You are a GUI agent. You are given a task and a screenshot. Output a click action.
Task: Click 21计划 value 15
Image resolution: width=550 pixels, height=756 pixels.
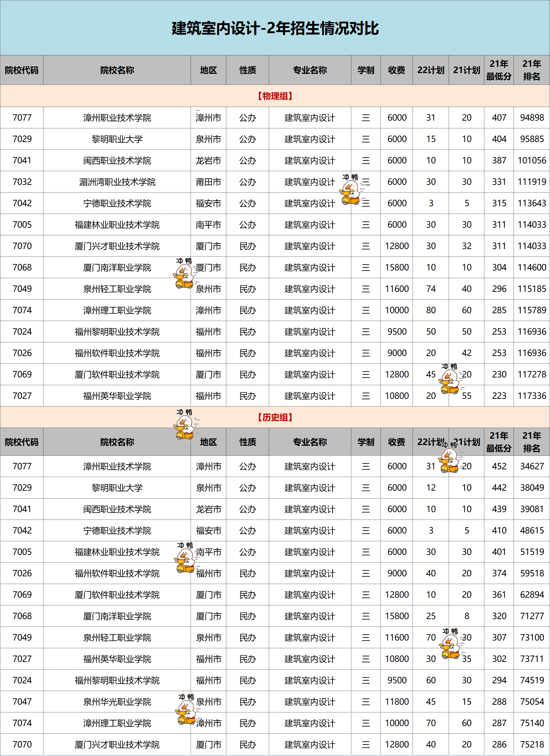[467, 702]
